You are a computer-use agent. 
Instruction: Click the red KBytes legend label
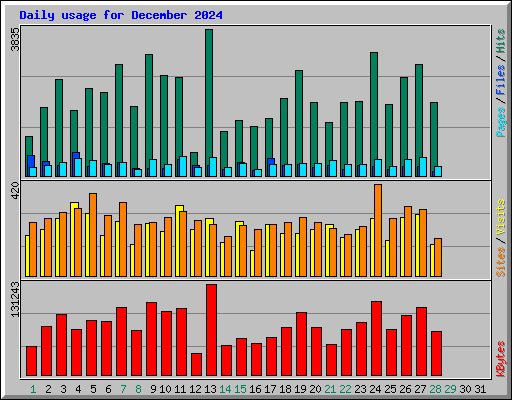tap(500, 359)
